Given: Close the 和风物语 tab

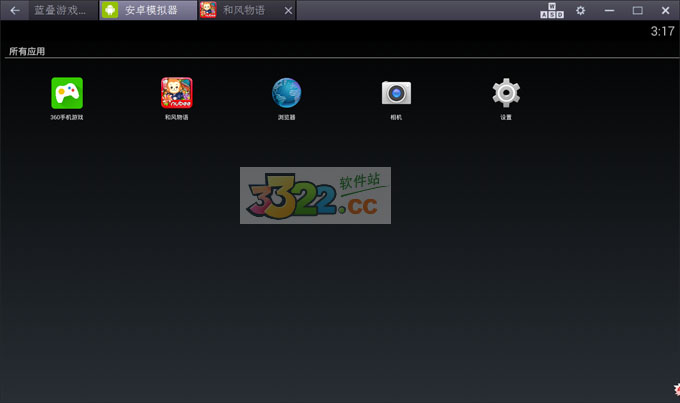Looking at the screenshot, I should pos(288,10).
